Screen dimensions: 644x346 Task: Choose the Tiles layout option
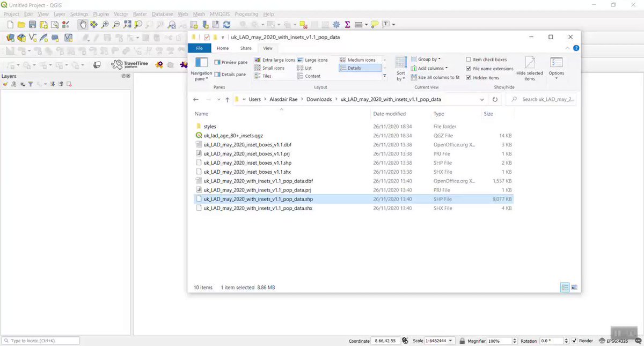263,76
